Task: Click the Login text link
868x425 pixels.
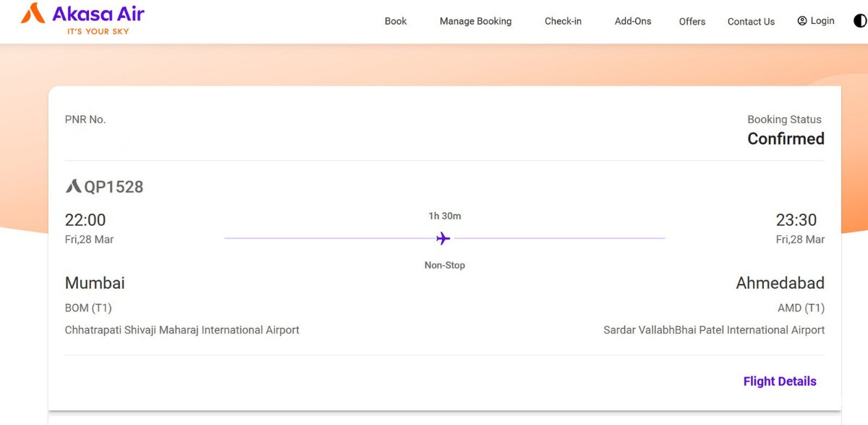Action: [x=822, y=21]
